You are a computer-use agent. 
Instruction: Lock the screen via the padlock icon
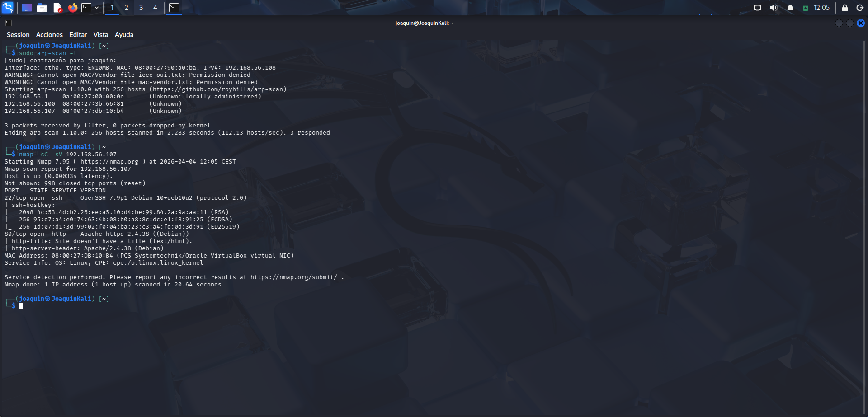click(844, 8)
